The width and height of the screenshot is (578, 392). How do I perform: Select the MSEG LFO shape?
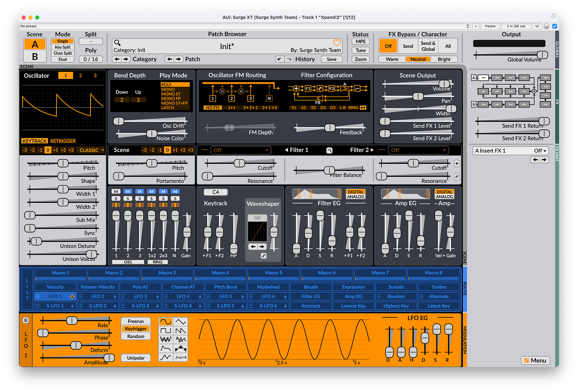point(166,357)
